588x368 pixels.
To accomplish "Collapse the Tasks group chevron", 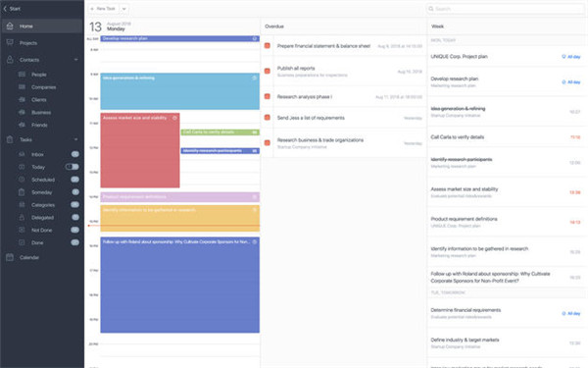I will 76,139.
